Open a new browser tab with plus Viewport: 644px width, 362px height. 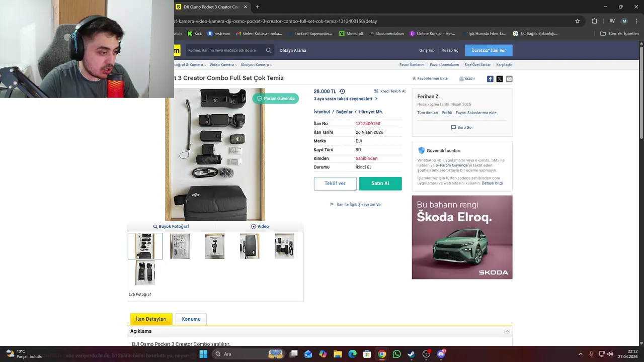click(258, 7)
